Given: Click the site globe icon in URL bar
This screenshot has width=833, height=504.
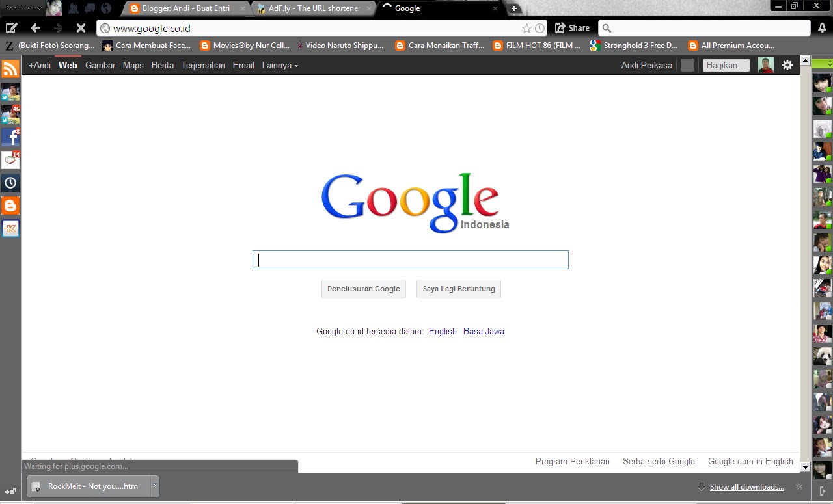Looking at the screenshot, I should pos(105,28).
